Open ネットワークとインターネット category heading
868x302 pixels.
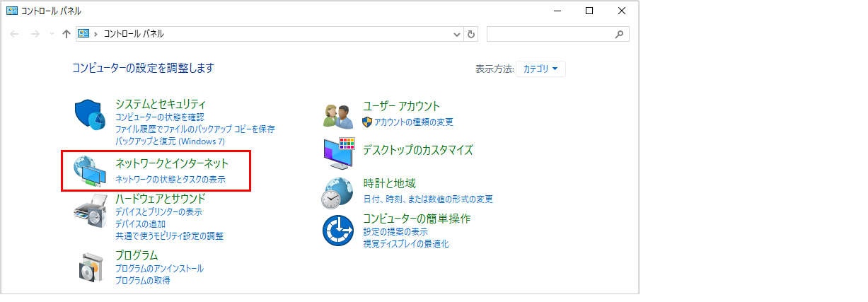click(172, 163)
